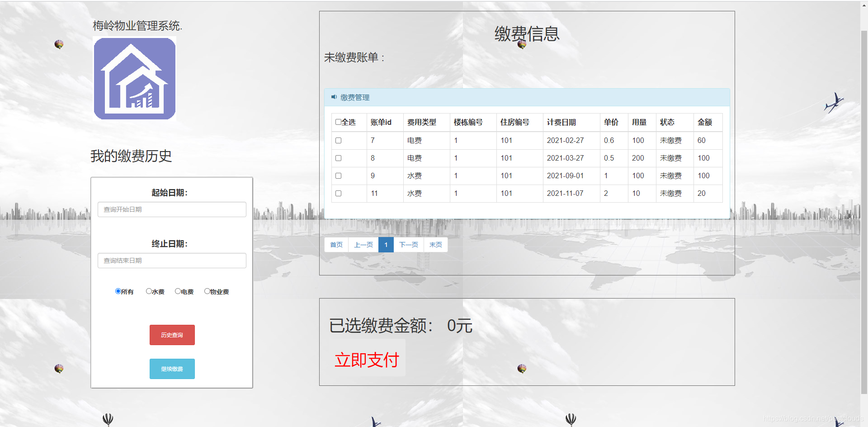Click the house logo image
The height and width of the screenshot is (427, 868).
click(x=135, y=78)
